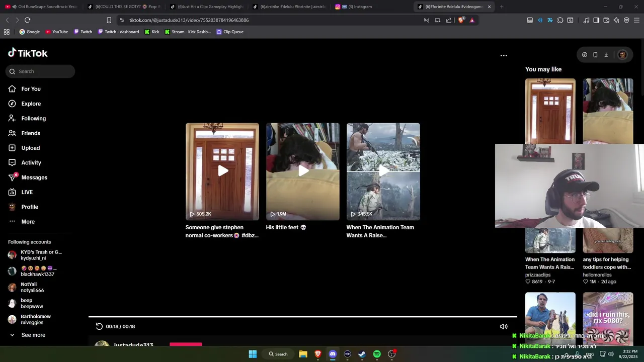Play the Animation Team Wants A Raise video
This screenshot has width=644, height=362.
(383, 171)
